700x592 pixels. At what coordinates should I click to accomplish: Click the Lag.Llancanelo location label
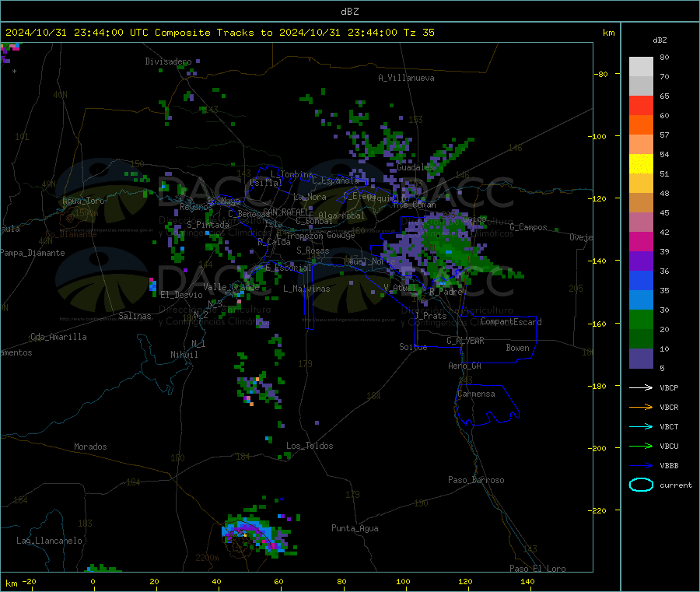(50, 541)
